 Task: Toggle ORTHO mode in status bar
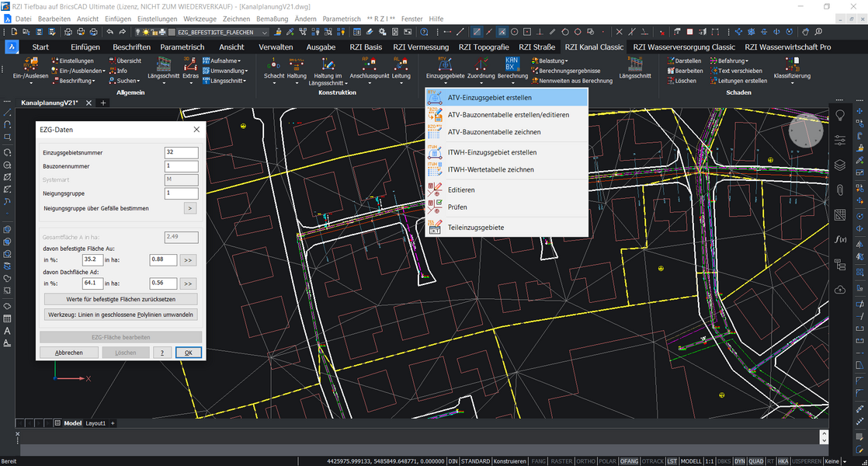(x=585, y=461)
